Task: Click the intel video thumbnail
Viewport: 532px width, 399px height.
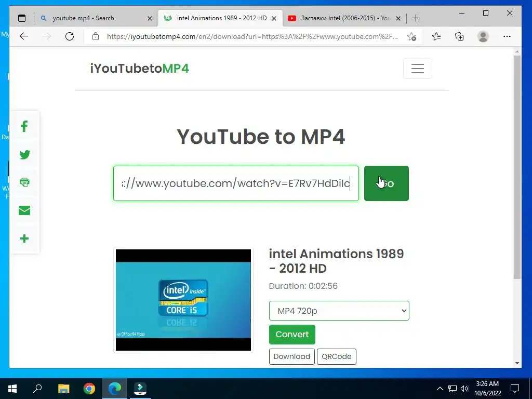Action: [183, 300]
